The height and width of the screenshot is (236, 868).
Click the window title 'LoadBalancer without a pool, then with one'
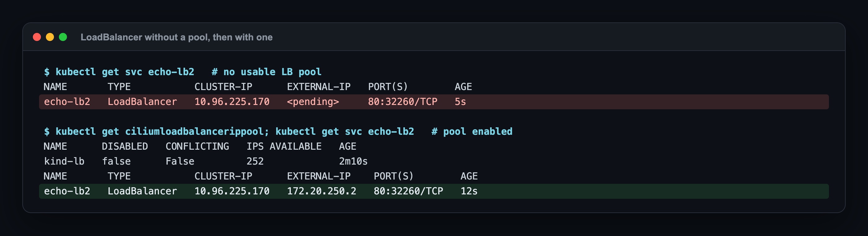(177, 37)
